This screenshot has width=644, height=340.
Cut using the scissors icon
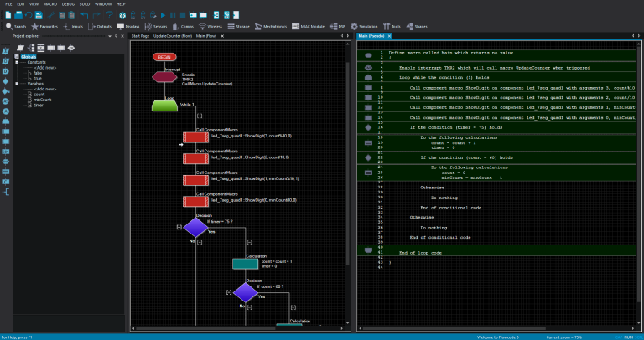(x=51, y=15)
